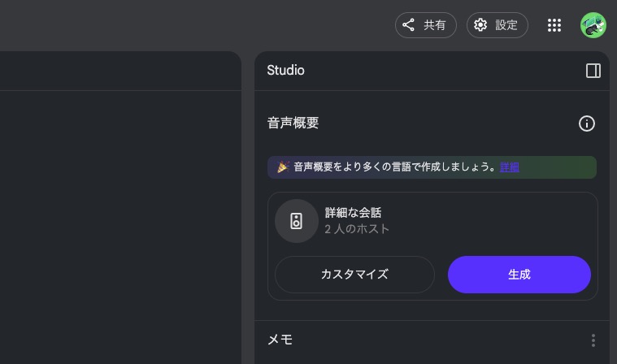The height and width of the screenshot is (364, 617).
Task: Open the 設定 settings button
Action: pyautogui.click(x=497, y=25)
